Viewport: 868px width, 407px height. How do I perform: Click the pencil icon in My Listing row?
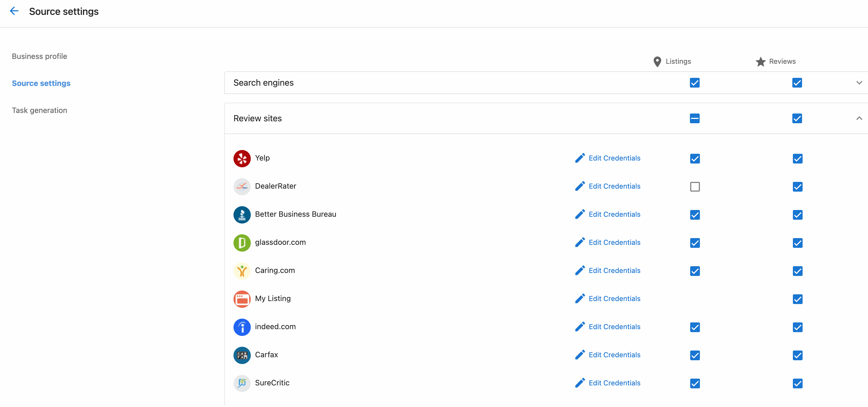click(x=580, y=299)
